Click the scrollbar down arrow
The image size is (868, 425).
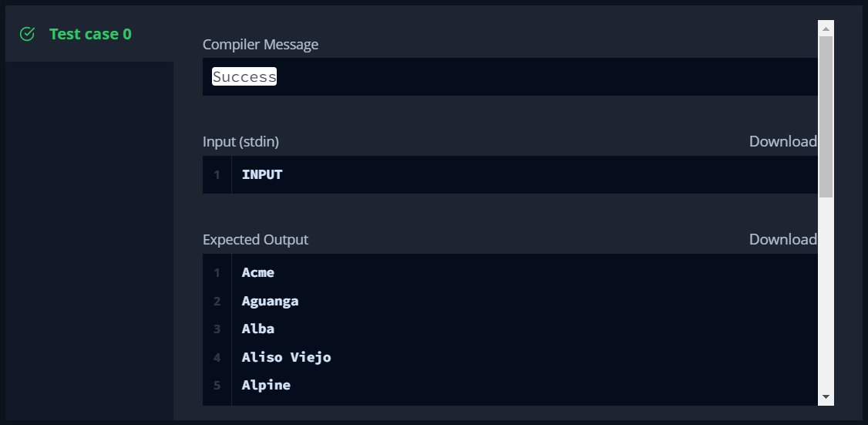[x=826, y=396]
